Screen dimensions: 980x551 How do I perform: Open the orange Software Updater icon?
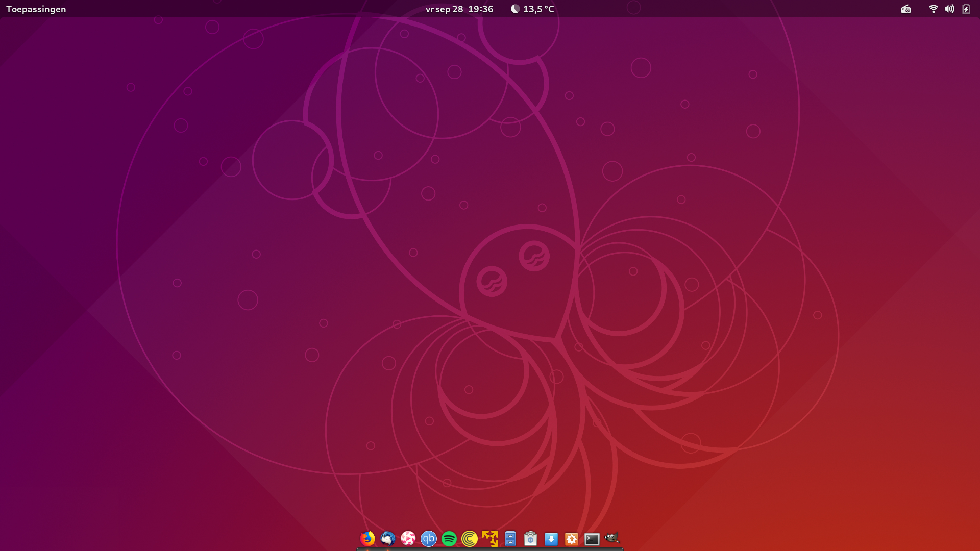pos(572,539)
